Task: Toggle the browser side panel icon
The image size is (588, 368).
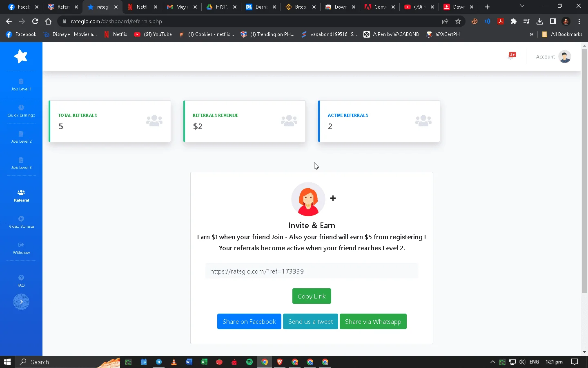Action: (x=553, y=21)
